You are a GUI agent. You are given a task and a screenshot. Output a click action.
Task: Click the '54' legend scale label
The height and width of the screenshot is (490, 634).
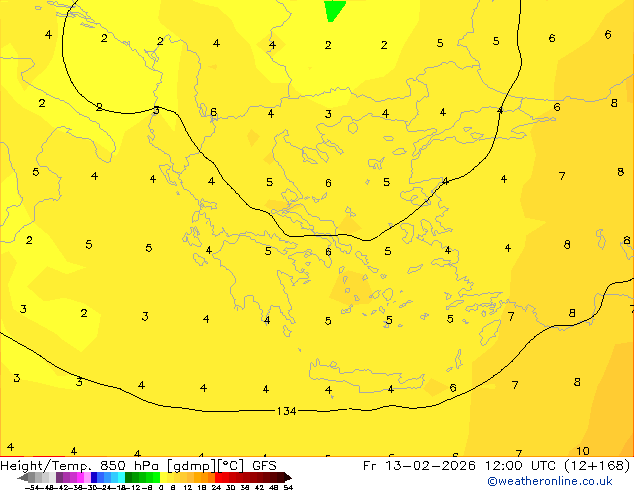[287, 487]
